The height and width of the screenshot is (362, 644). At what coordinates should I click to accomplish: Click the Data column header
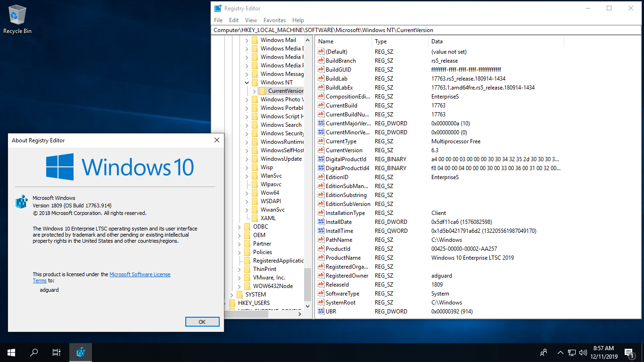tap(496, 41)
